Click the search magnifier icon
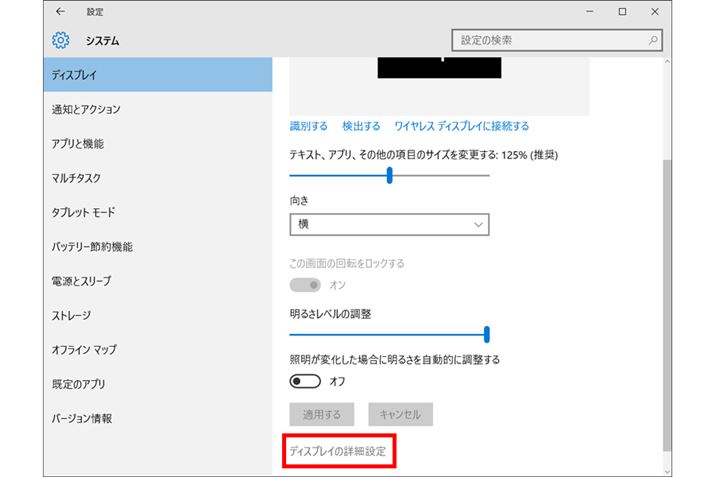This screenshot has height=477, width=715. 653,40
